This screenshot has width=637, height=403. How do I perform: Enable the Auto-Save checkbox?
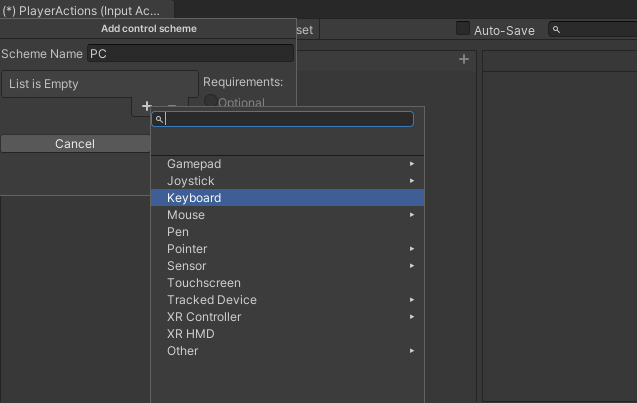tap(463, 29)
